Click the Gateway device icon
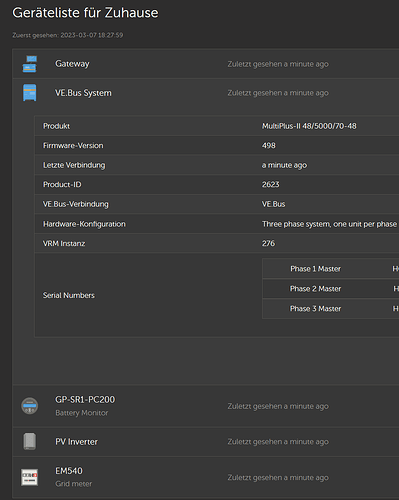Screen dimensions: 399x500 [x=30, y=64]
